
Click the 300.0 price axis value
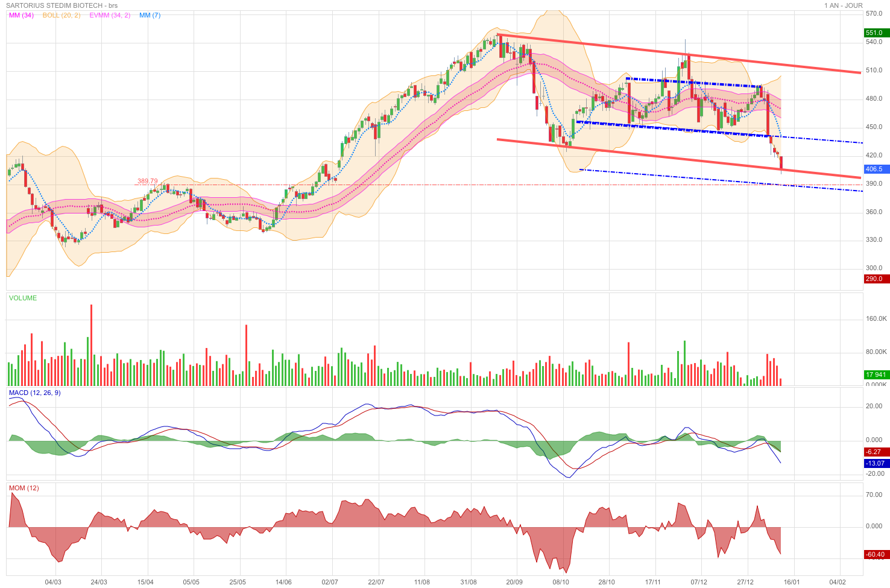pyautogui.click(x=874, y=268)
